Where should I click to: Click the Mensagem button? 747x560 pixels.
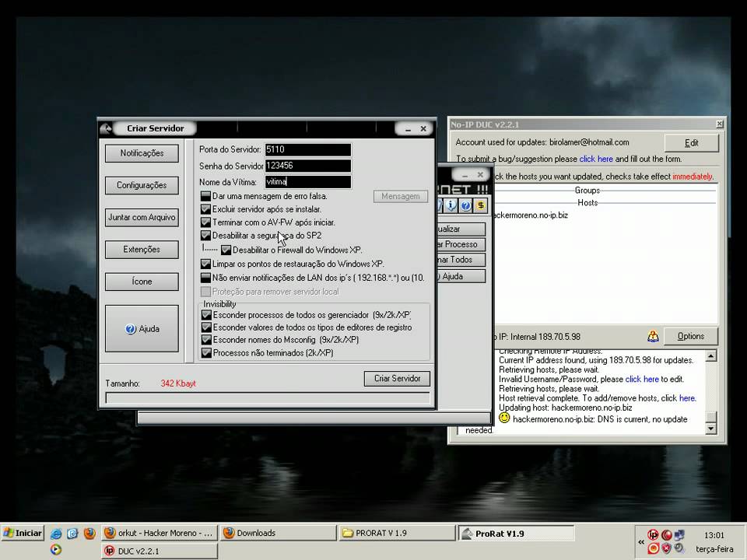coord(401,196)
